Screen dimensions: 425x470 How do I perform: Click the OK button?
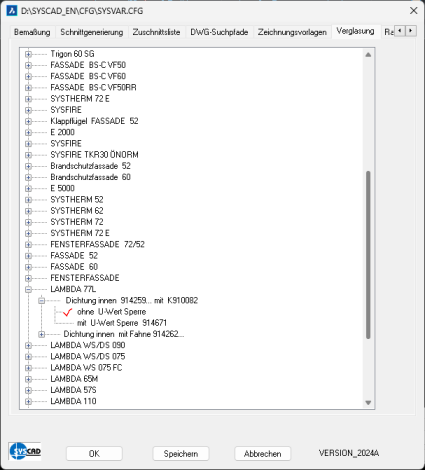94,454
